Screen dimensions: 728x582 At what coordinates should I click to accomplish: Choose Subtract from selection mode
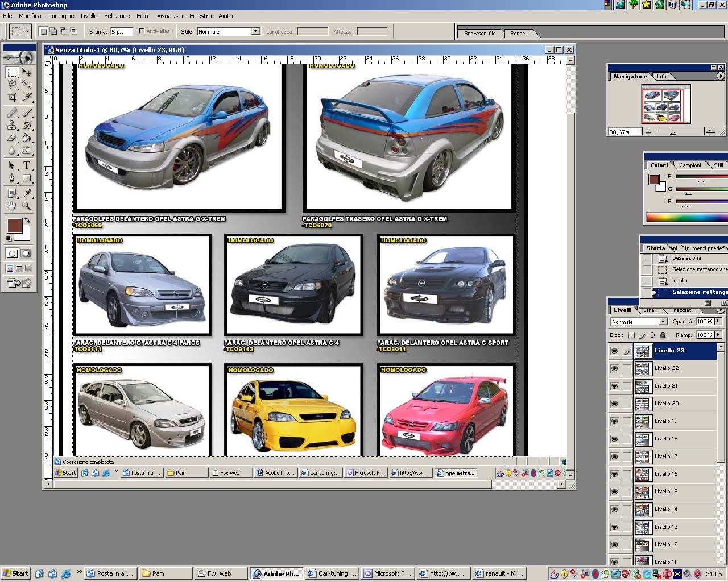coord(63,31)
